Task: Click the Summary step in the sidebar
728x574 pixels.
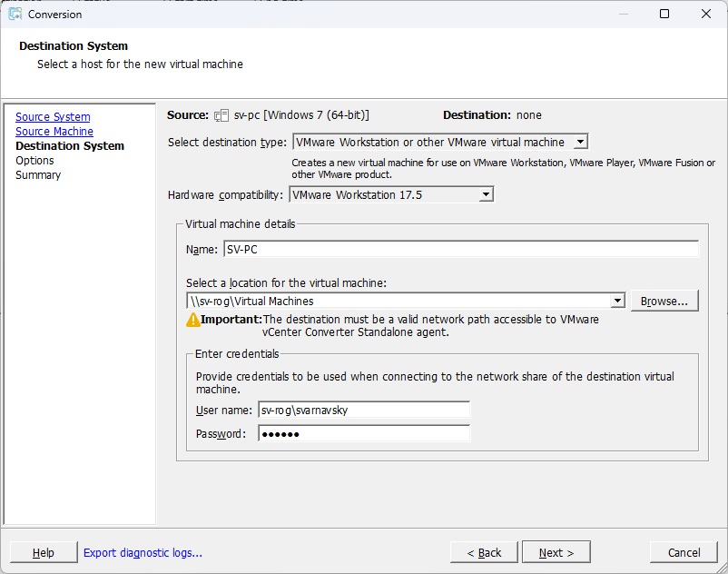Action: point(38,175)
